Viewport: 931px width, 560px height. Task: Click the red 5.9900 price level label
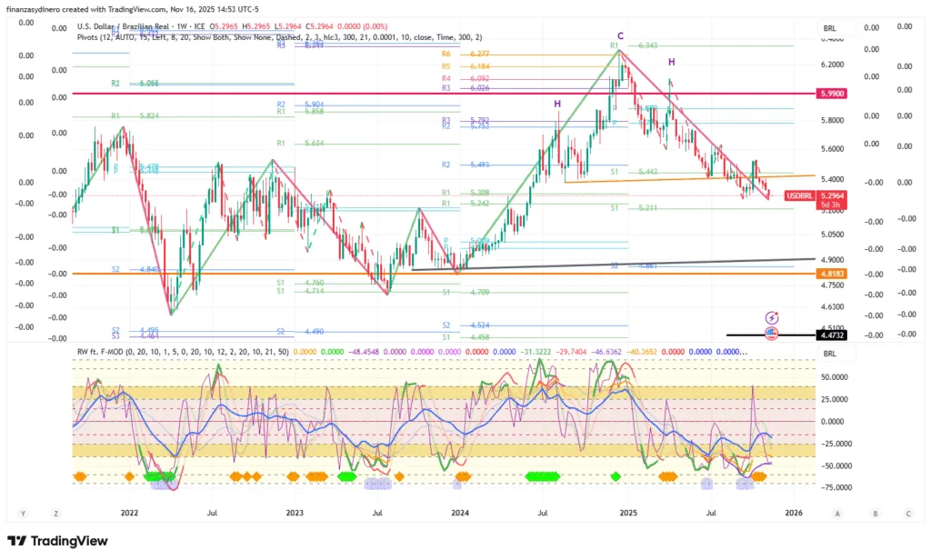[x=831, y=94]
